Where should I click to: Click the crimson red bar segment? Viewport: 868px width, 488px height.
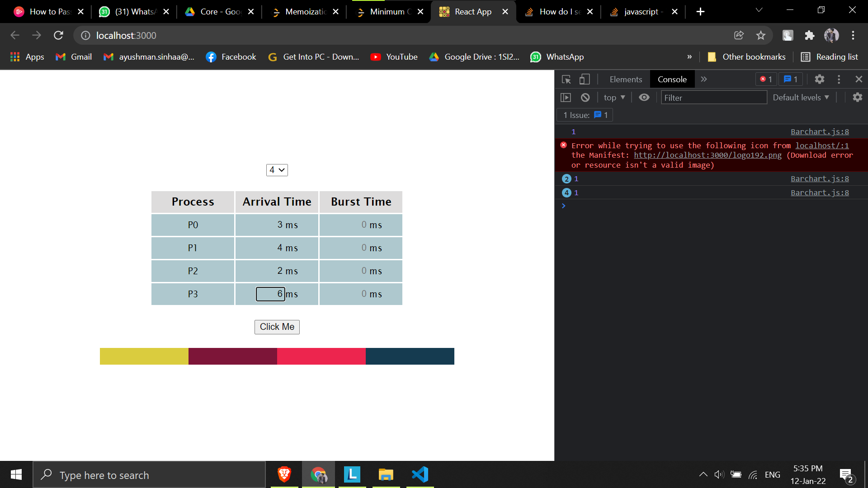pyautogui.click(x=321, y=356)
